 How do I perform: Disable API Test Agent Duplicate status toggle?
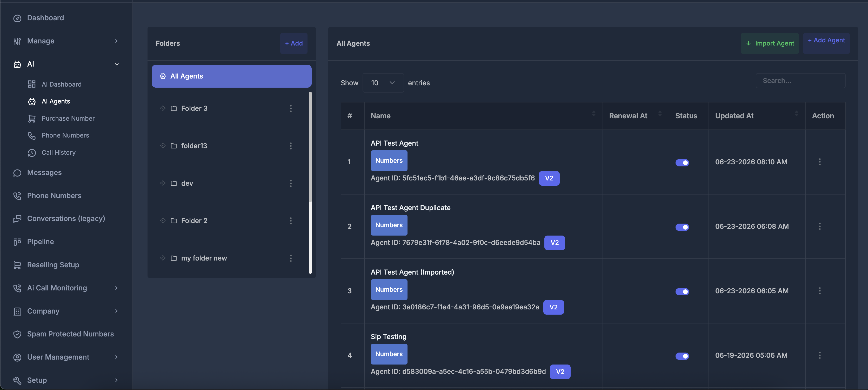(x=682, y=227)
